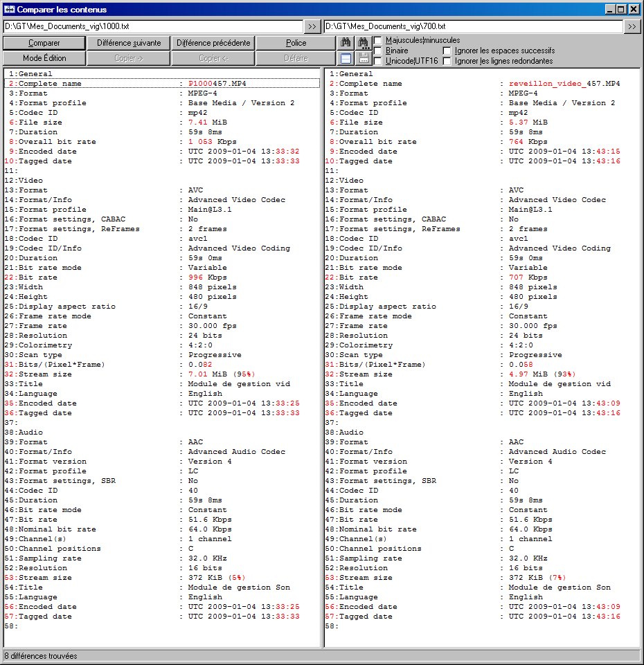Click 30.000 fps in left pane
The height and width of the screenshot is (665, 644).
pos(213,326)
